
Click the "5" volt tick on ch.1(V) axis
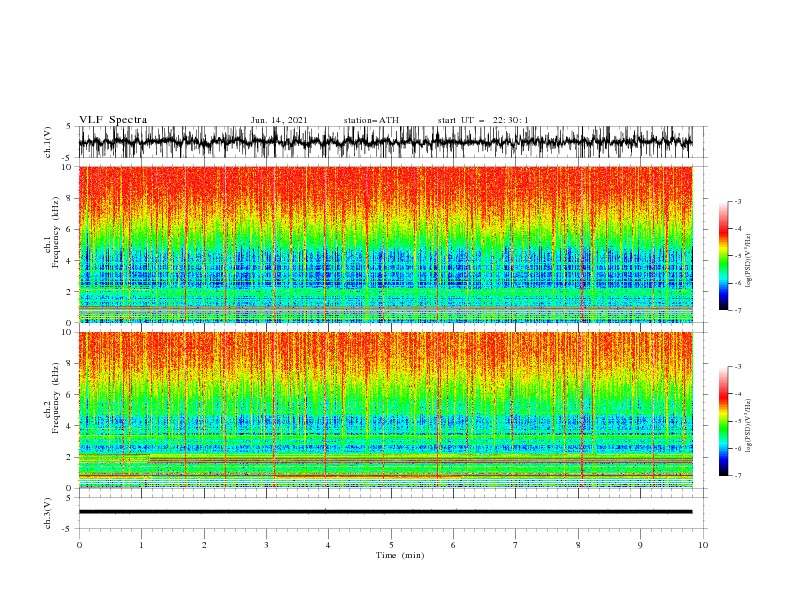pos(69,126)
